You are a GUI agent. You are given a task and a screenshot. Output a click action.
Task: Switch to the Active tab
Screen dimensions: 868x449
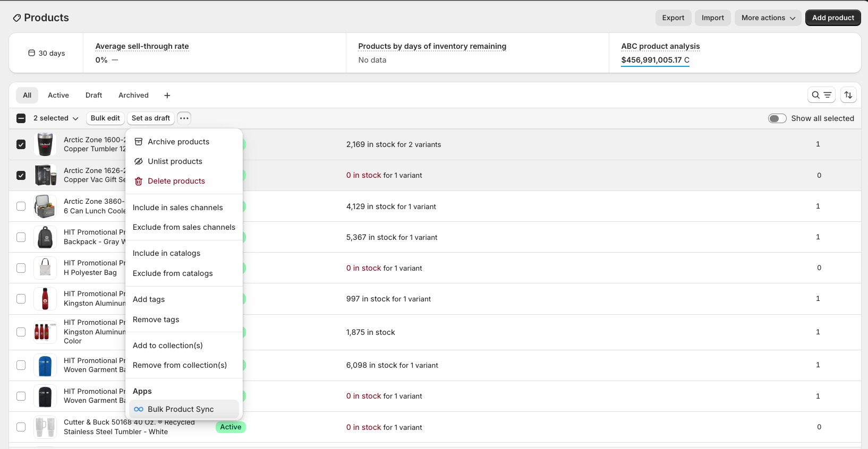point(58,96)
